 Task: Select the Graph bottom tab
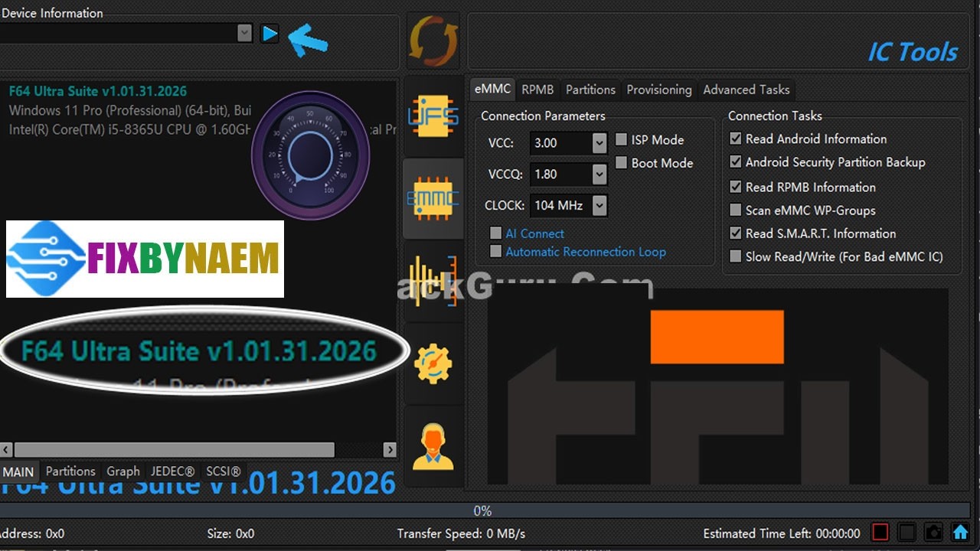pos(123,471)
